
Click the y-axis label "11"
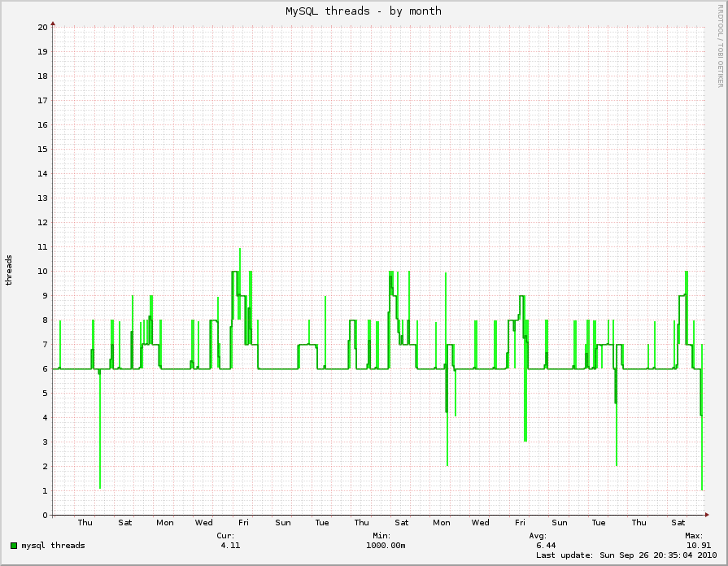43,246
